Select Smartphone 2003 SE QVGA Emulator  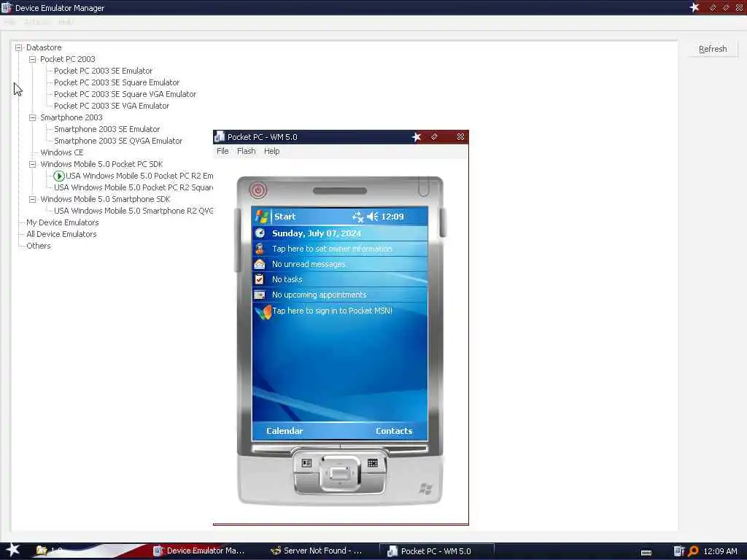tap(118, 141)
